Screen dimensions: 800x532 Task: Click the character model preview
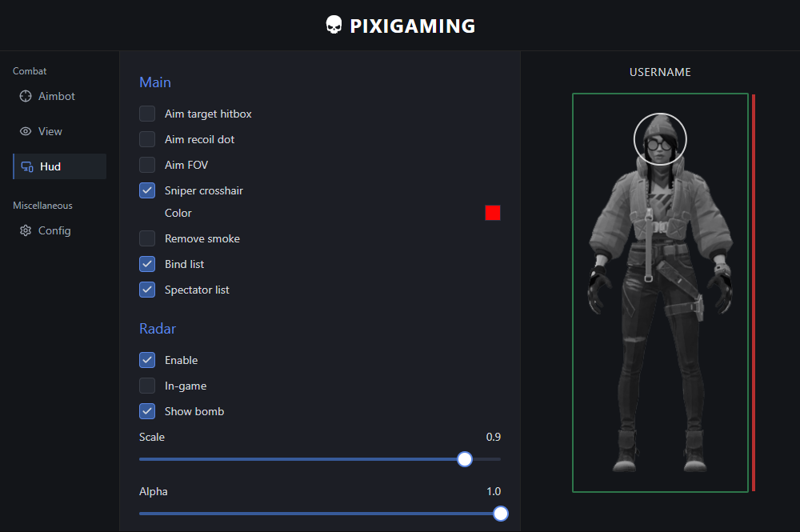pos(660,293)
